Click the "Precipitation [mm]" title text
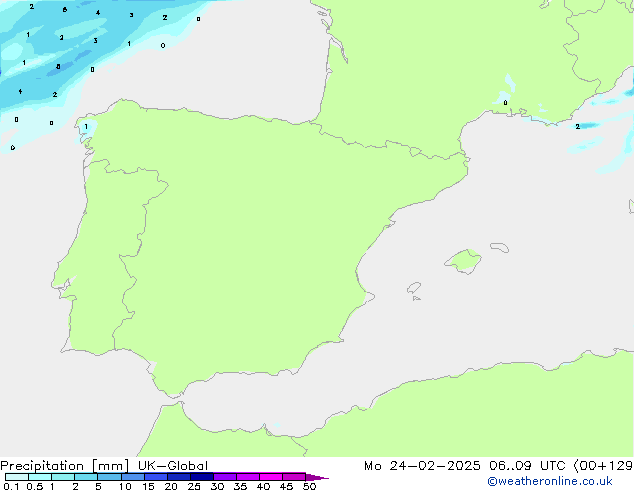The height and width of the screenshot is (490, 634). 65,466
